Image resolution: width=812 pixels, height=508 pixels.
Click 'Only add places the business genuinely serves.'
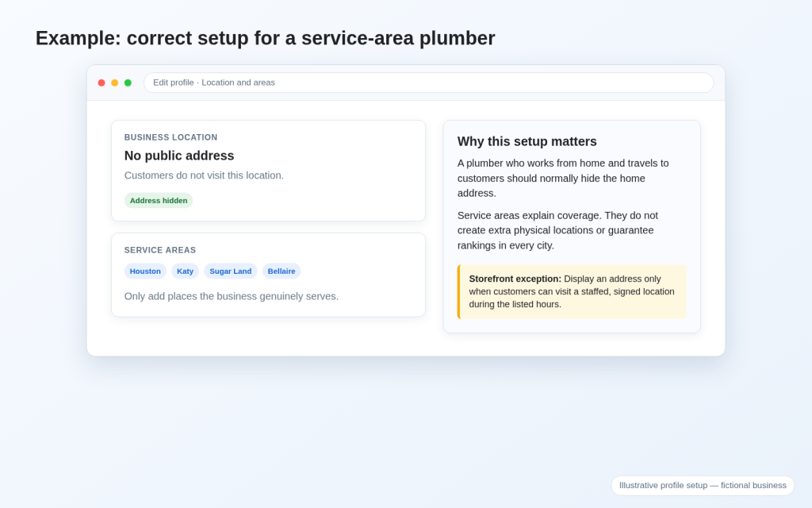coord(232,297)
